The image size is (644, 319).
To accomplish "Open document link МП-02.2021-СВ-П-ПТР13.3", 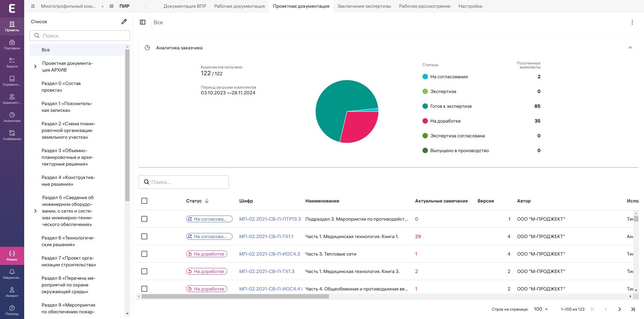I will [x=270, y=219].
